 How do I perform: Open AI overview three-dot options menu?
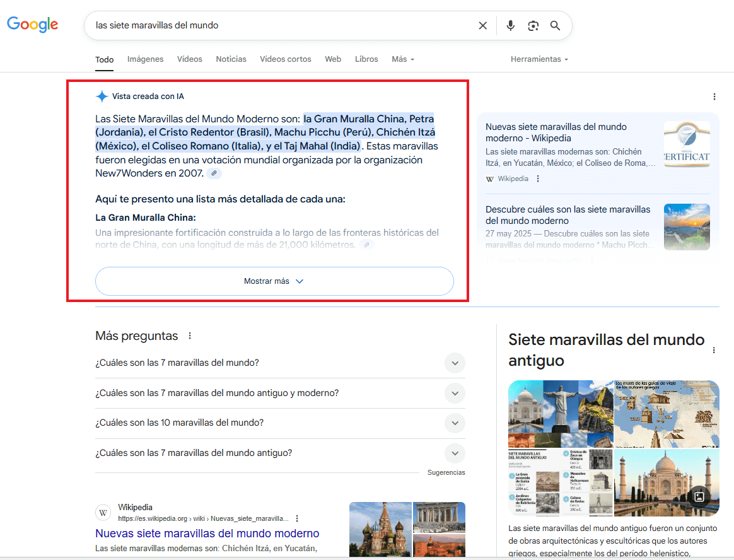tap(714, 96)
